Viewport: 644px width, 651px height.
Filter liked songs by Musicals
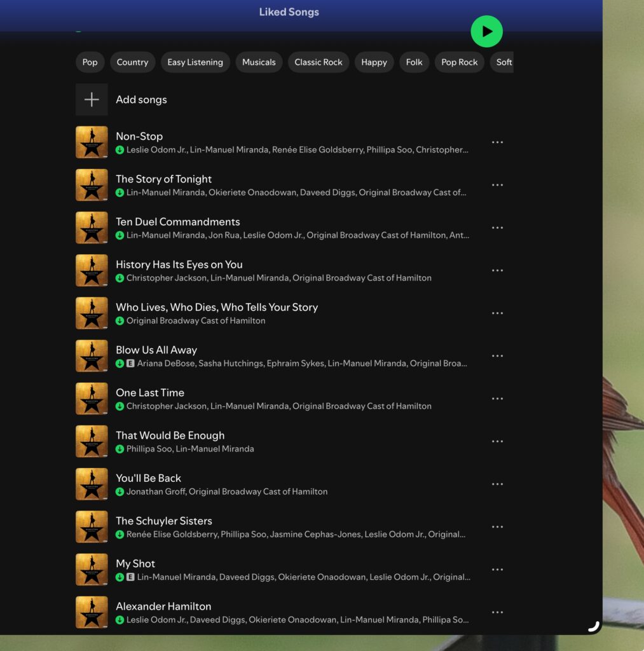[259, 62]
